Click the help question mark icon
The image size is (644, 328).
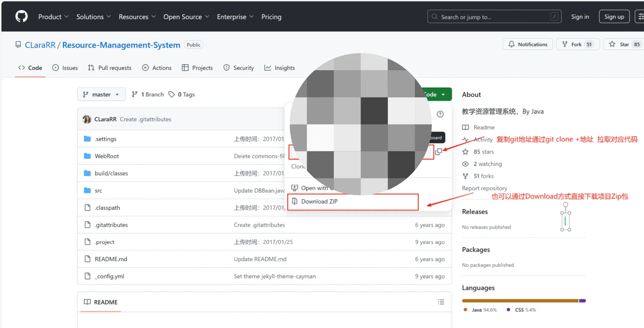(x=440, y=114)
